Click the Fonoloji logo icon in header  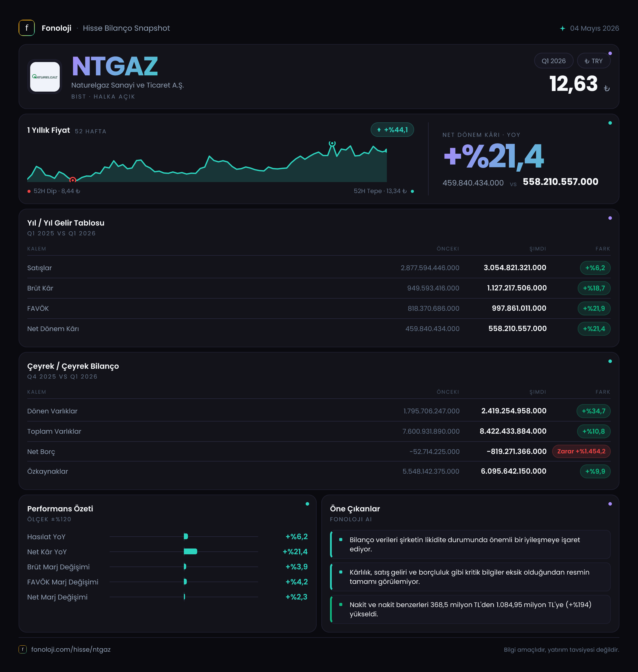pos(26,28)
